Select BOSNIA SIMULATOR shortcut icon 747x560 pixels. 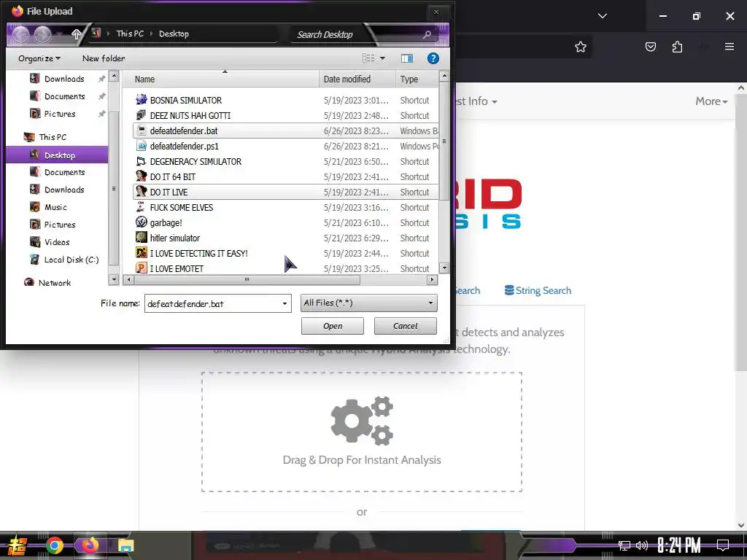click(x=142, y=99)
